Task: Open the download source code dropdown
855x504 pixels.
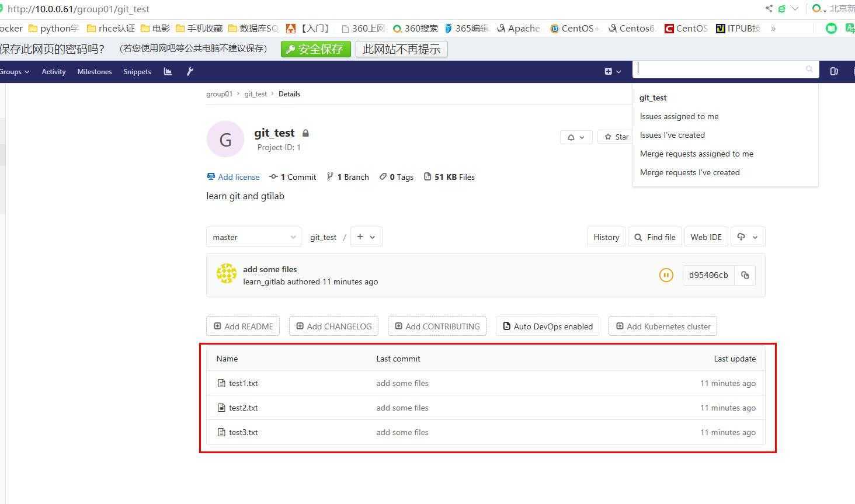Action: click(x=748, y=237)
